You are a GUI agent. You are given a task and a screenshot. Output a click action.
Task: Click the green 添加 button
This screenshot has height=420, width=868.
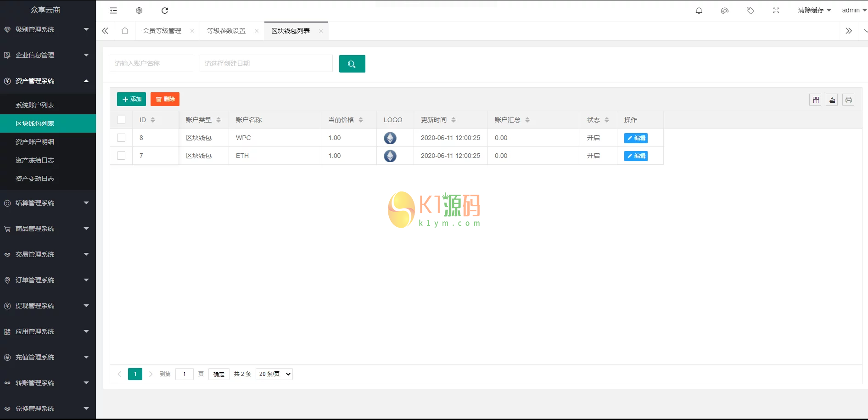tap(131, 99)
